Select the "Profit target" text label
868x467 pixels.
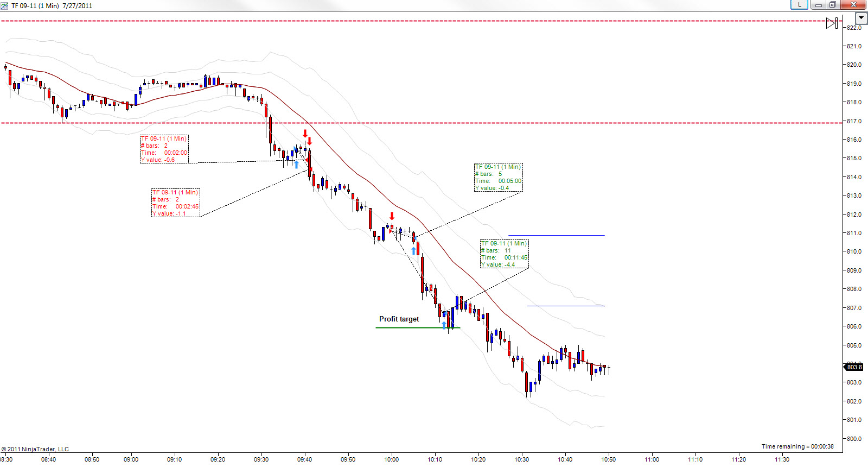[x=399, y=319]
